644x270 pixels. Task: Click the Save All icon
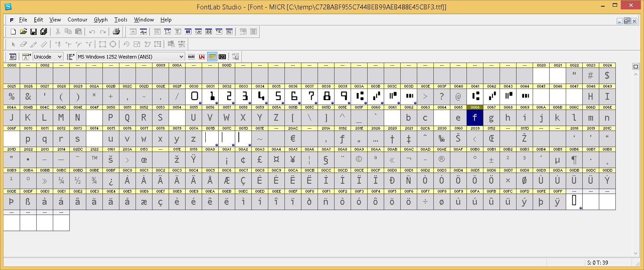(x=43, y=32)
